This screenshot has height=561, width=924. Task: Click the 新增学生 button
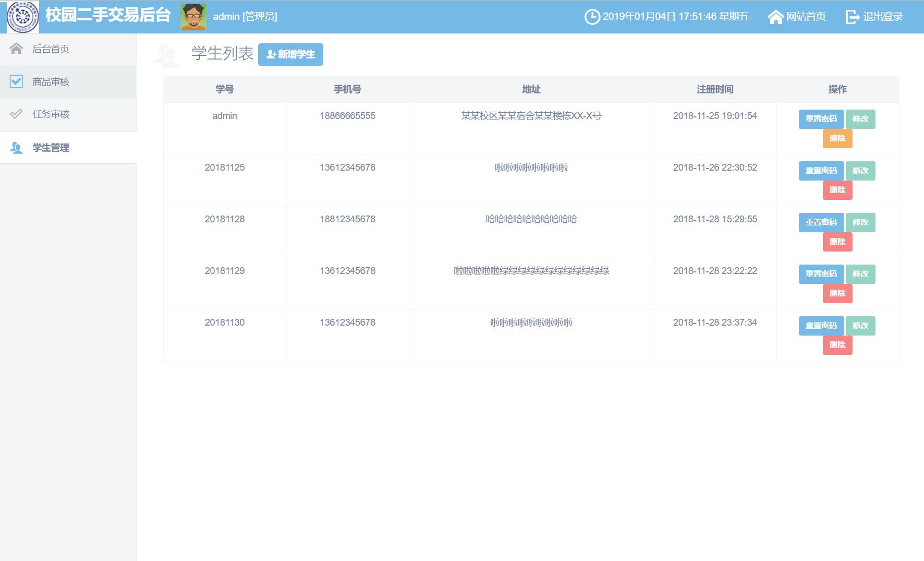click(290, 54)
